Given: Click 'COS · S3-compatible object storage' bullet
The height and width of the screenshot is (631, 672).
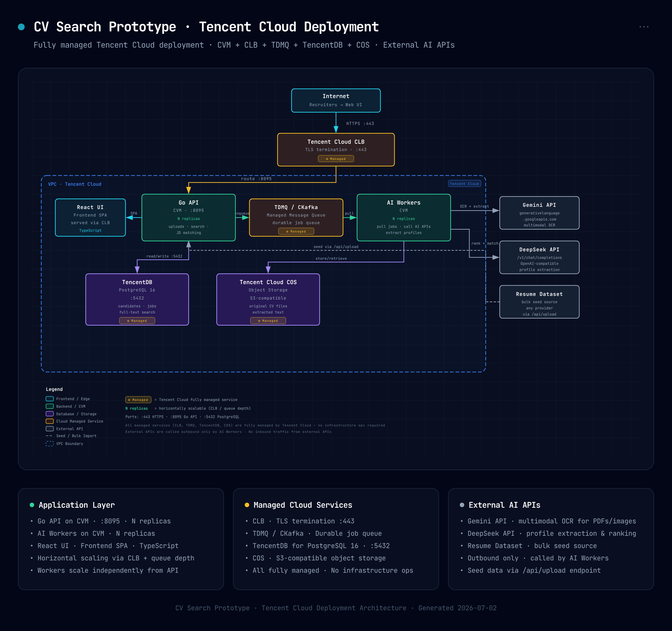Looking at the screenshot, I should (319, 558).
